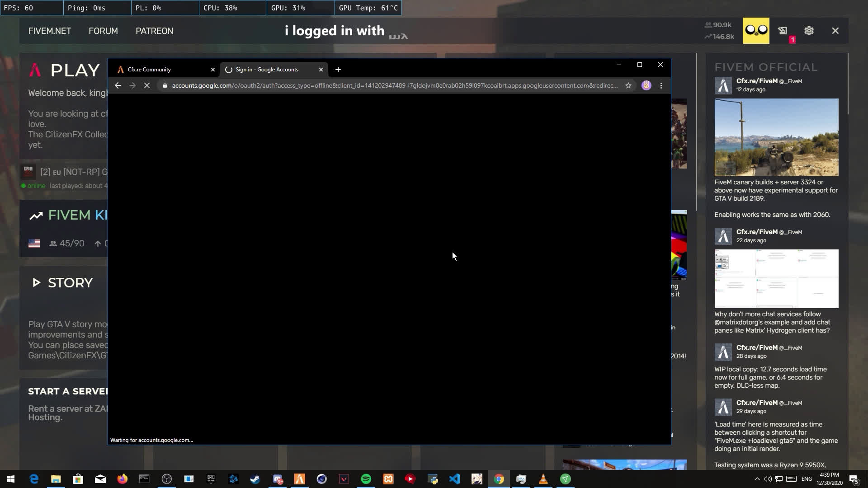Go back in browser history

118,85
